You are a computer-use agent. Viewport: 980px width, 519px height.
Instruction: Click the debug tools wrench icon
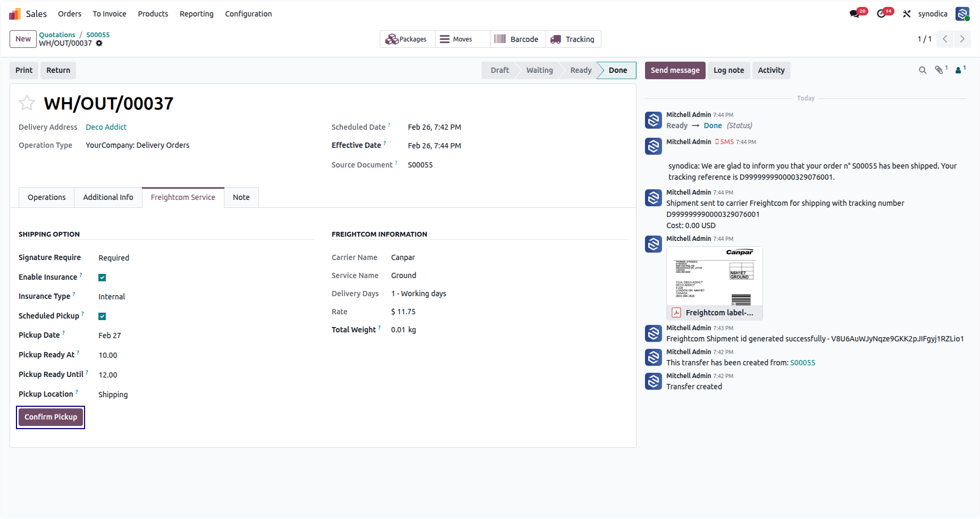tap(907, 14)
